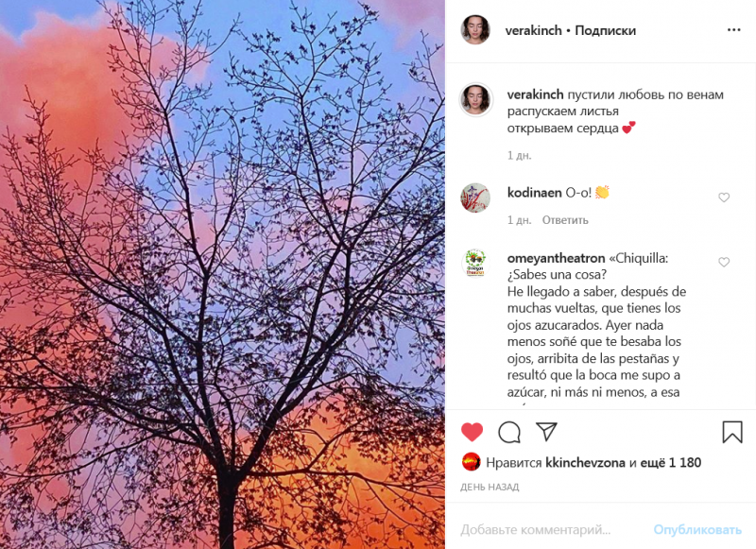Unlike the post with red heart icon
Viewport: 756px width, 549px height.
[x=472, y=432]
